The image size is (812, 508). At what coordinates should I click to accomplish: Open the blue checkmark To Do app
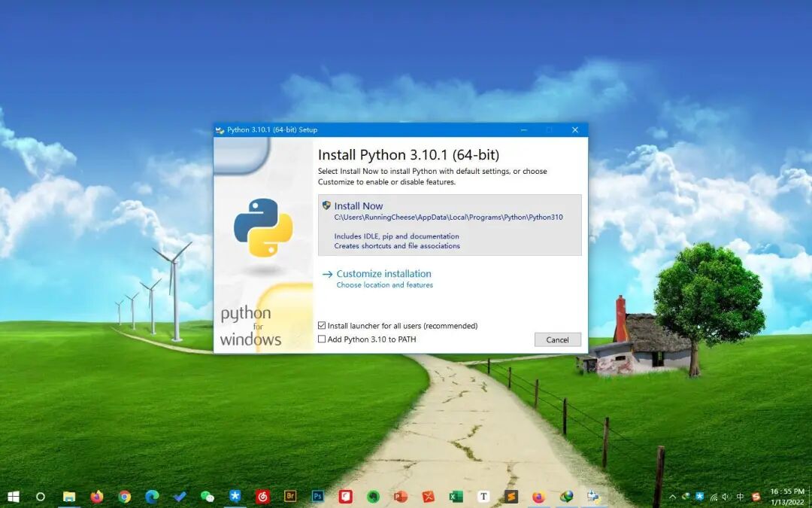(x=180, y=497)
